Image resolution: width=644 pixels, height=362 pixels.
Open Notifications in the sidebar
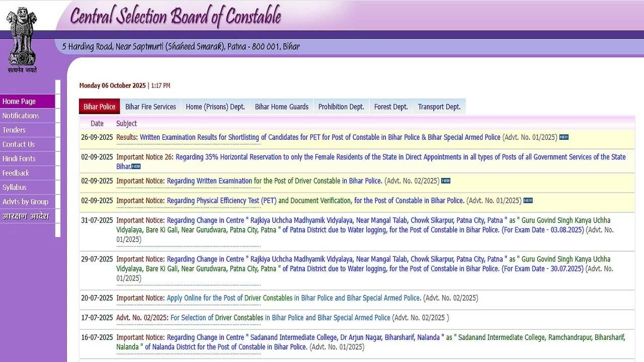tap(21, 116)
